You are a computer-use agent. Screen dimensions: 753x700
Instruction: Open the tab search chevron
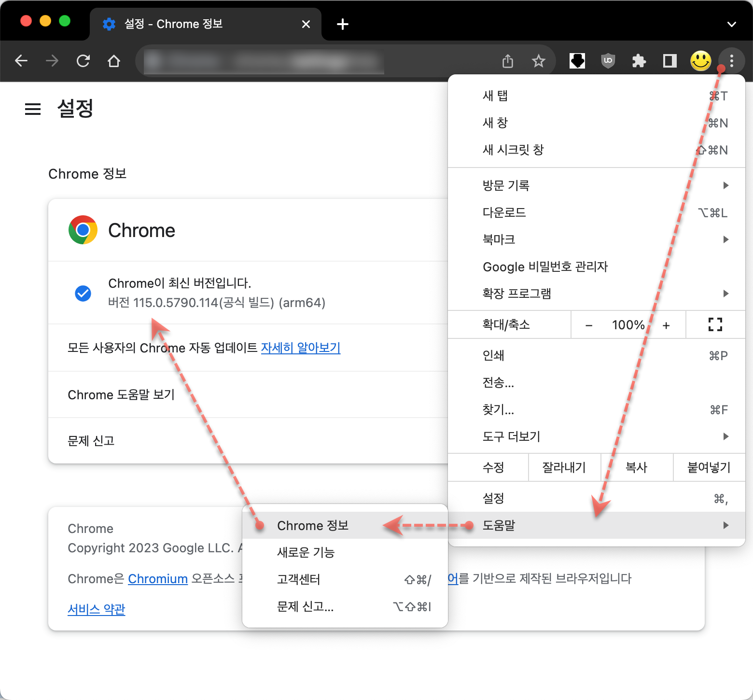pos(732,24)
